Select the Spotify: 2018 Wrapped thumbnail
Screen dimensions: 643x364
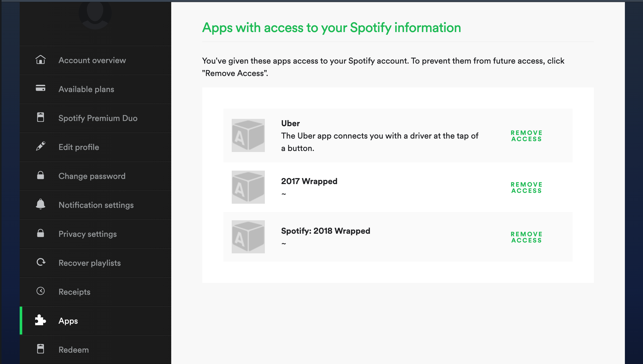click(x=248, y=237)
